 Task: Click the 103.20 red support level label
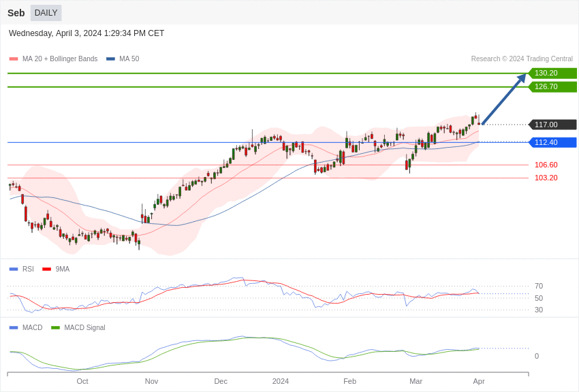(546, 178)
